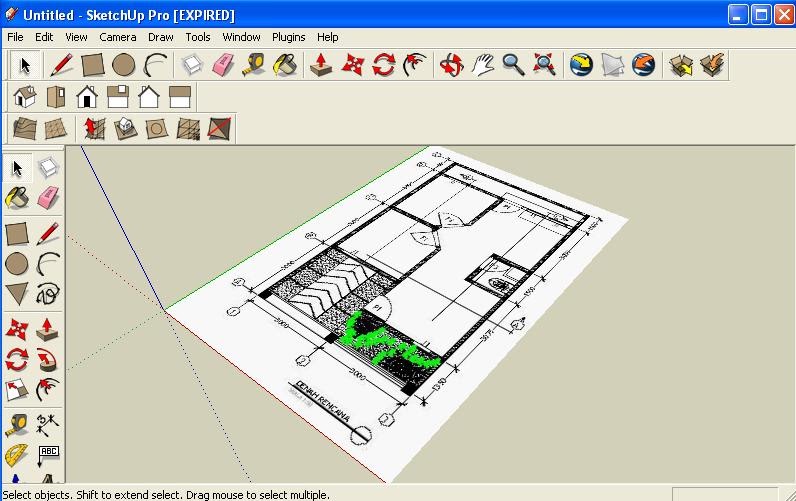Choose the Freehand drawing tool

[48, 294]
